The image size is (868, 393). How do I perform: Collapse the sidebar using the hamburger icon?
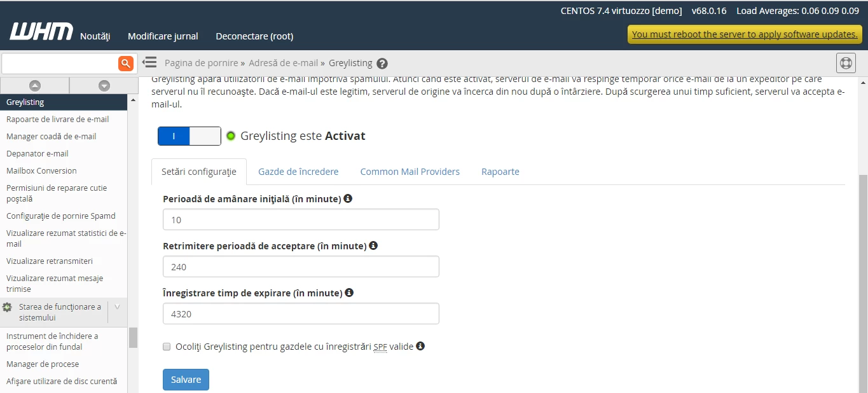click(149, 62)
